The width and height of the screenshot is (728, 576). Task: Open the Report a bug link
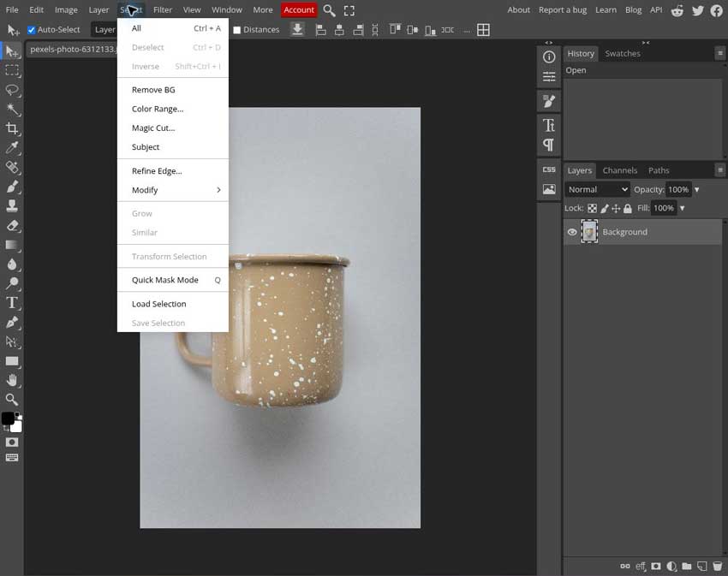[562, 9]
